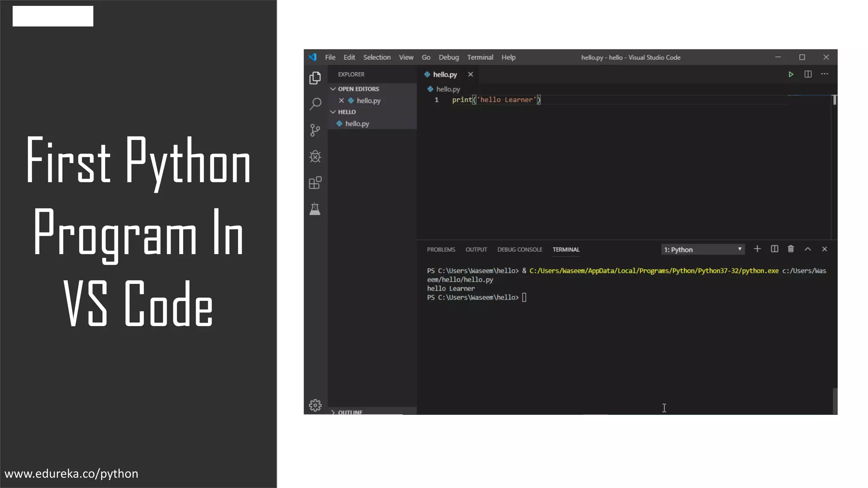Close the hello.py editor tab
This screenshot has width=868, height=488.
tap(470, 75)
